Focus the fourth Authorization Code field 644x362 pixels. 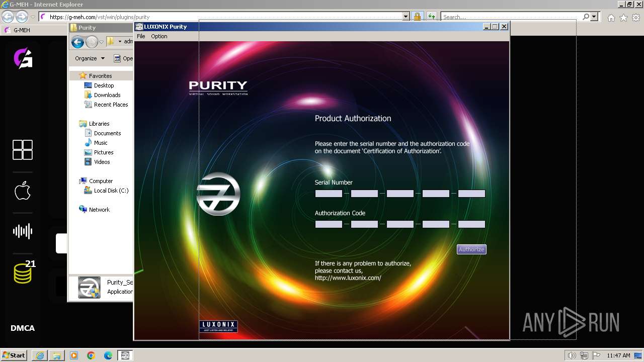pyautogui.click(x=436, y=224)
